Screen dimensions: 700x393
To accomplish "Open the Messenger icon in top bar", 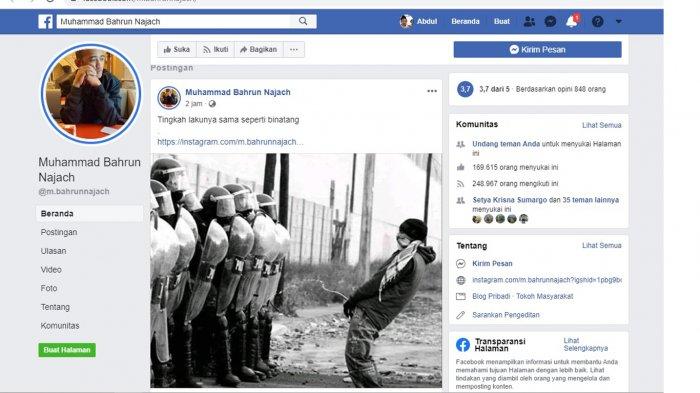I will [x=550, y=21].
